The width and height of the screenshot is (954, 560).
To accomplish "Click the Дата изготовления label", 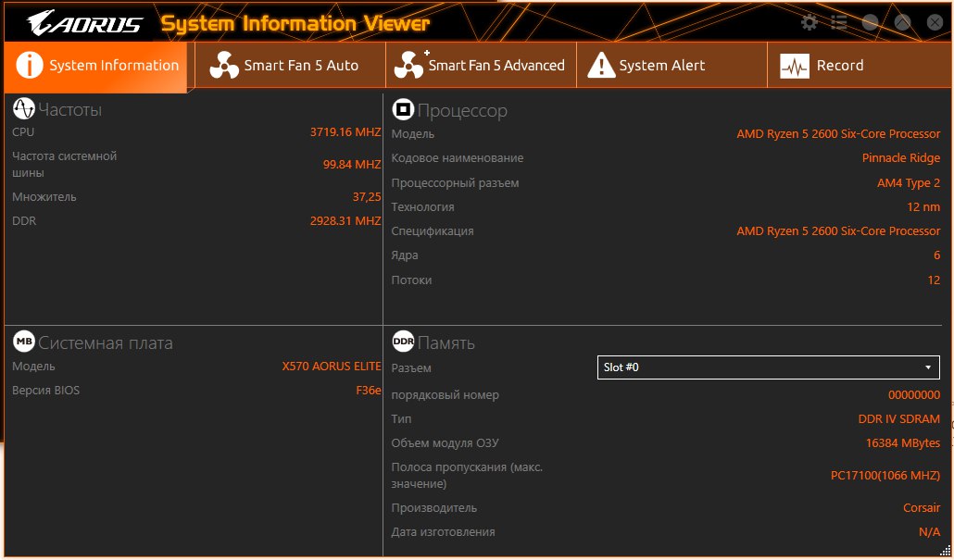I will [x=443, y=532].
